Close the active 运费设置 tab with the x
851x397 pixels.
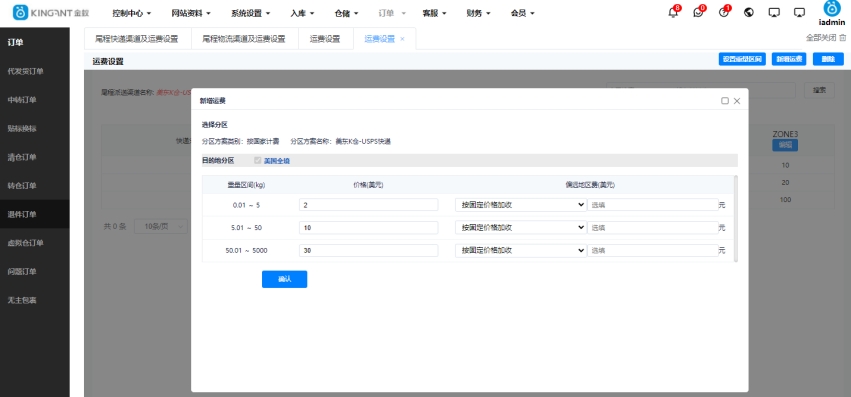[x=402, y=39]
